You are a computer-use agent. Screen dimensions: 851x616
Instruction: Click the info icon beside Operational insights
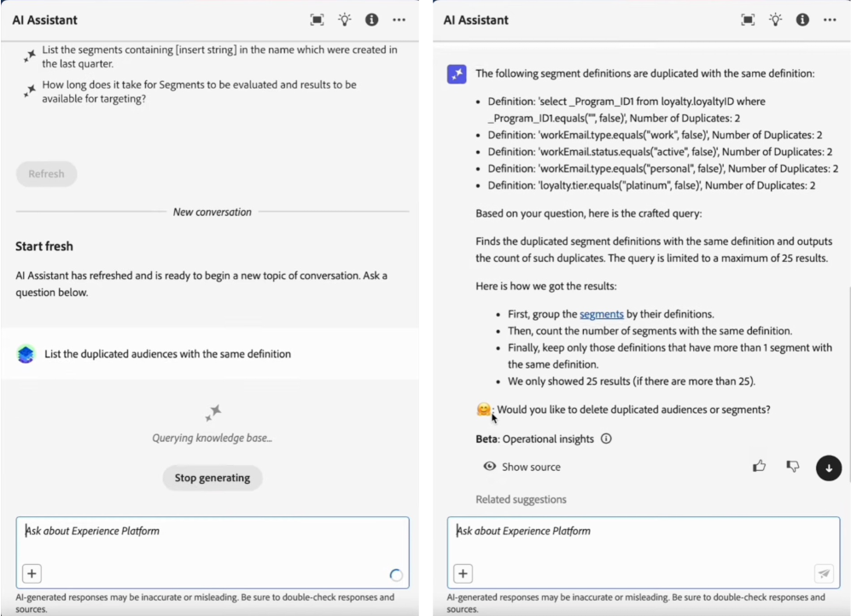click(x=606, y=439)
